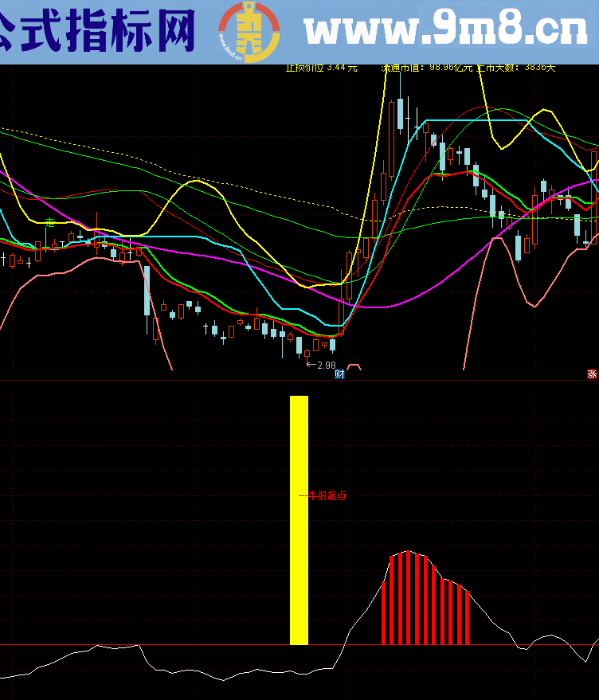Select the tall yellow signal bar
The width and height of the screenshot is (599, 700).
[x=299, y=519]
